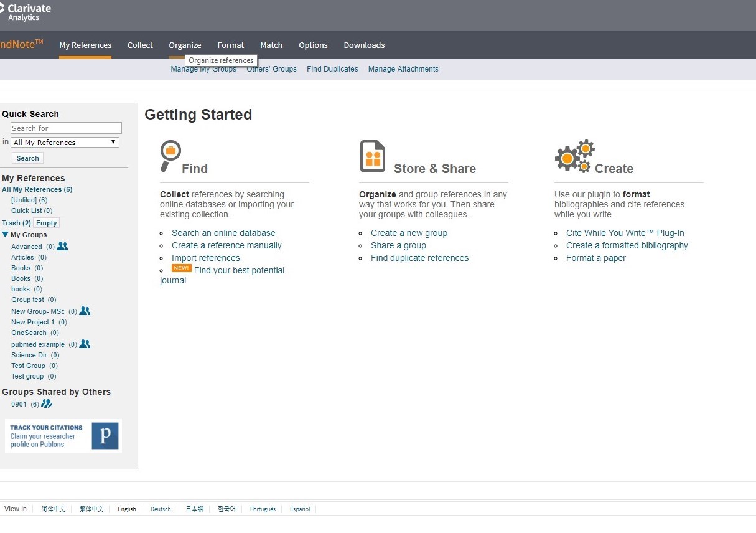
Task: Click the shared-group icon beside Advanced
Action: pos(62,246)
